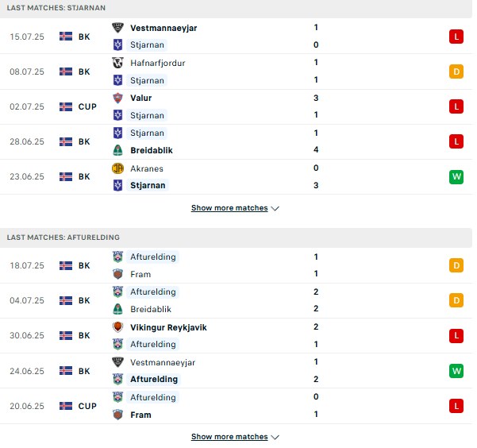The height and width of the screenshot is (448, 477).
Task: Click red L badge for 20.06.25 cup match
Action: [456, 406]
